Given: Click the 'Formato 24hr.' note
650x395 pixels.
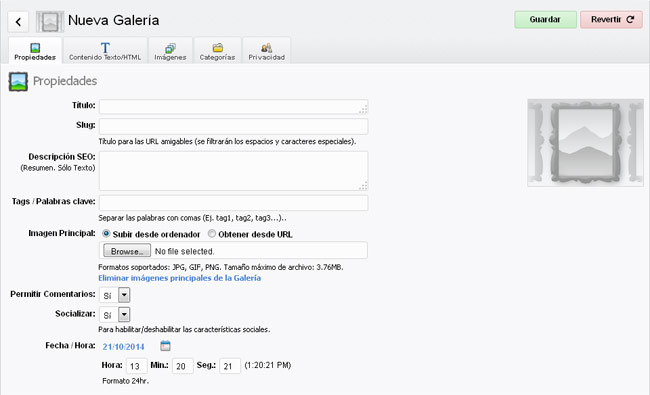Looking at the screenshot, I should (x=125, y=381).
